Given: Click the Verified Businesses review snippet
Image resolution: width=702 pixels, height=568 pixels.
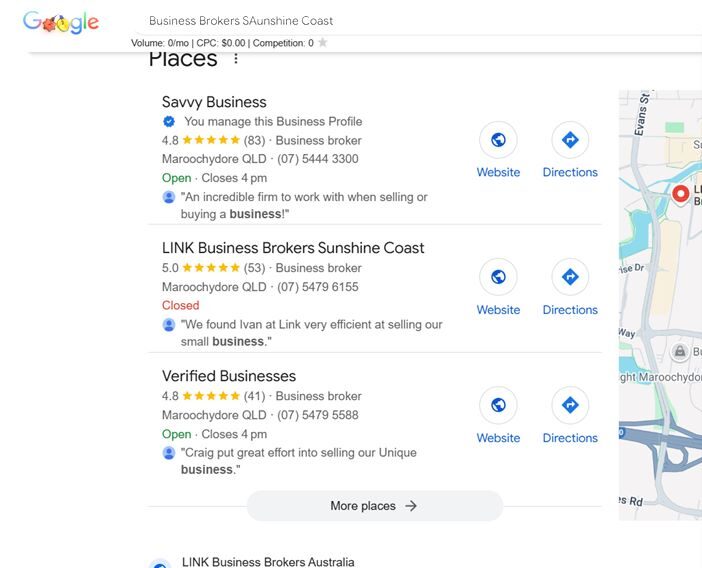Looking at the screenshot, I should [298, 461].
